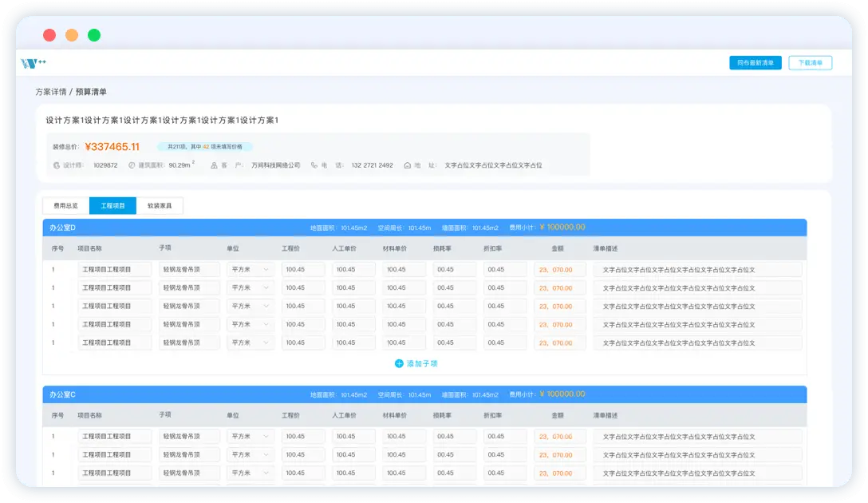
Task: Click the 办公室C section header title
Action: [x=62, y=394]
